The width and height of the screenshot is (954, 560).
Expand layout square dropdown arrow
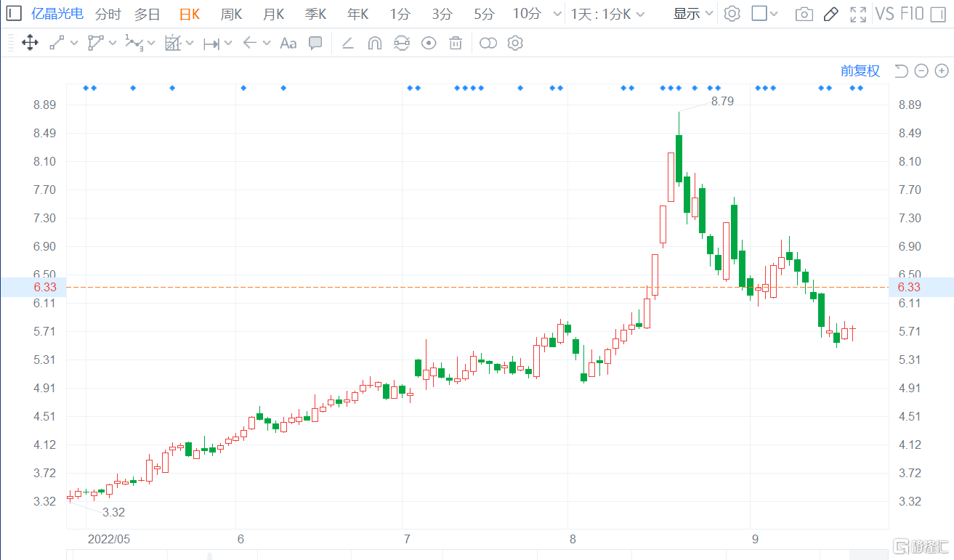[774, 14]
